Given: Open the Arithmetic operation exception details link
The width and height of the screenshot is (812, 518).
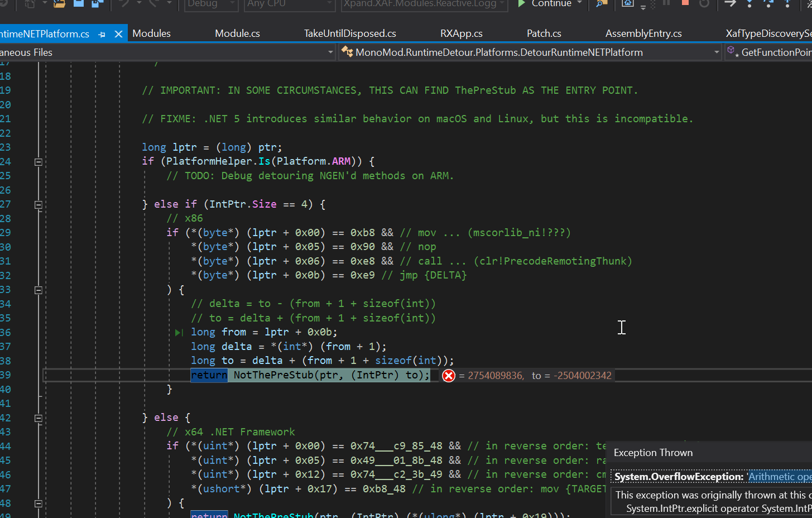Looking at the screenshot, I should 780,477.
